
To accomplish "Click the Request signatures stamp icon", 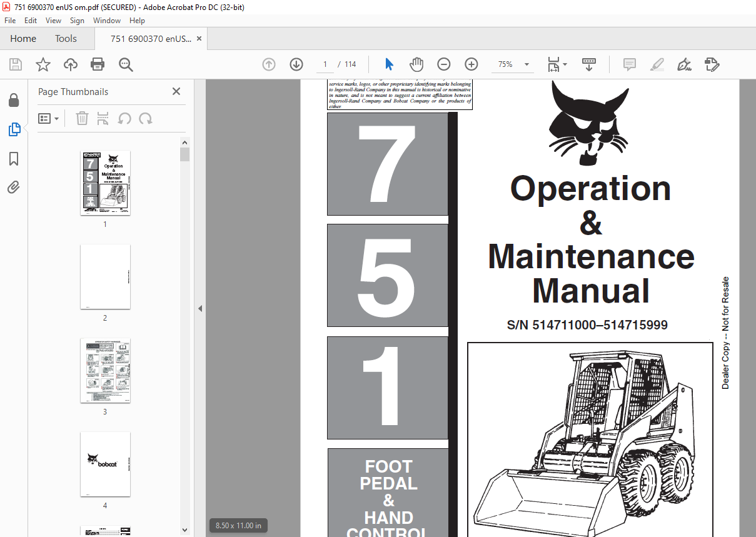I will 712,64.
